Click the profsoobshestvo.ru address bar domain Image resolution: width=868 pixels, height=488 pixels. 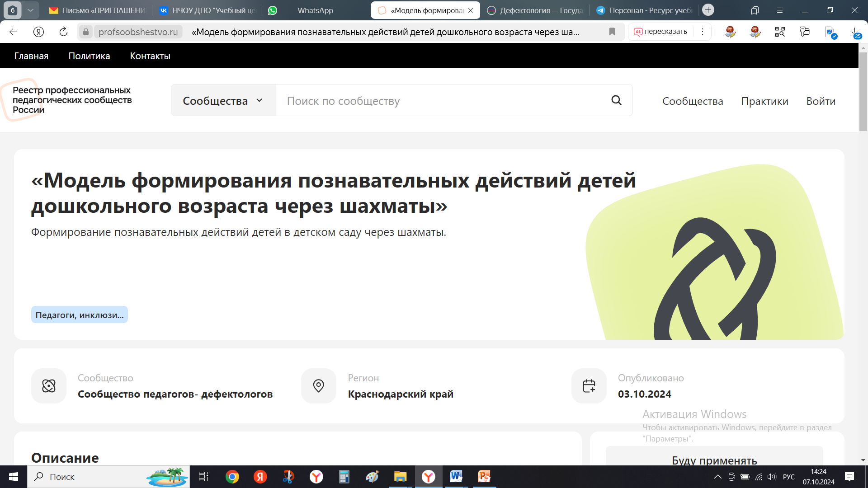click(x=138, y=32)
